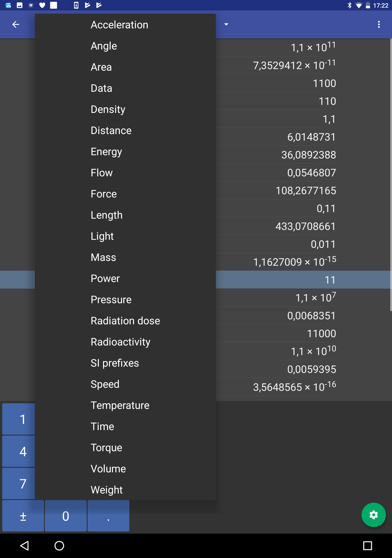Open the three-dot overflow menu

point(379,24)
